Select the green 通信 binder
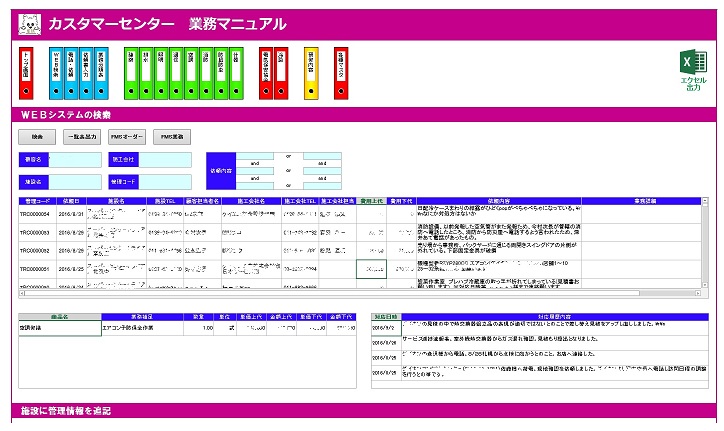The height and width of the screenshot is (431, 724). click(x=175, y=72)
